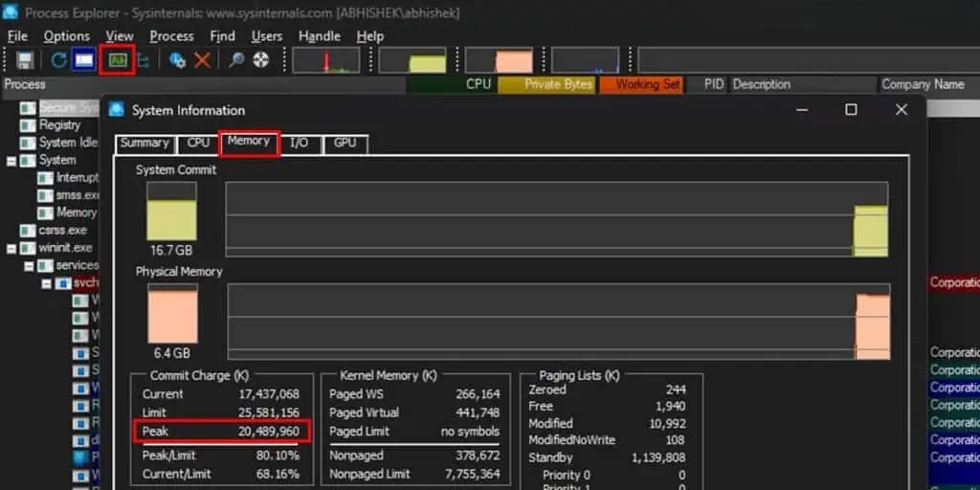Click the wininit.exe process icon
This screenshot has height=490, width=980.
(28, 248)
